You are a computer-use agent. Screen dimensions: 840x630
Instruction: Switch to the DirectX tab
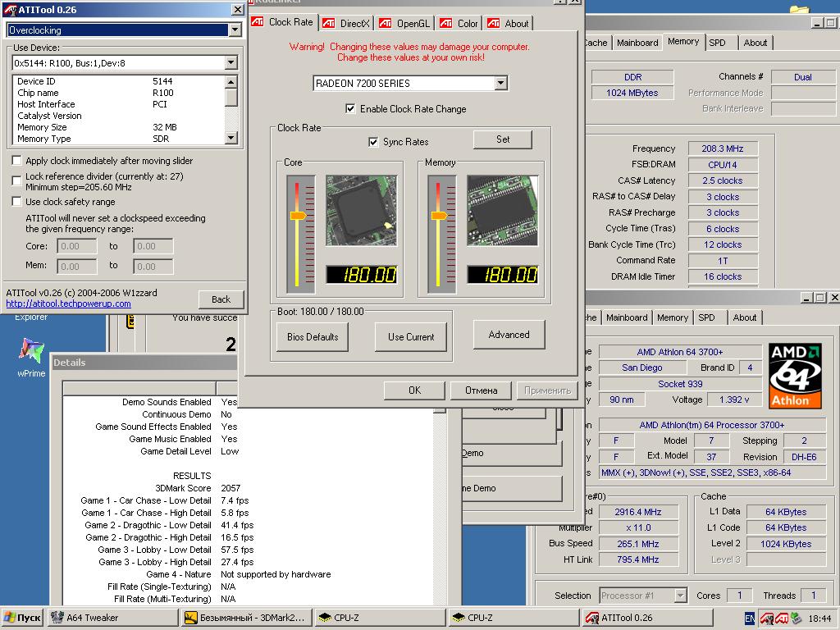coord(347,23)
